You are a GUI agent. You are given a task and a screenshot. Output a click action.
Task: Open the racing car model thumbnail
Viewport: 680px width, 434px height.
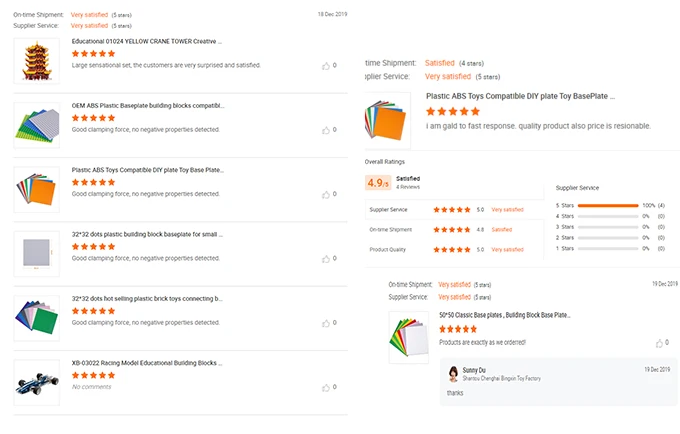pos(37,381)
